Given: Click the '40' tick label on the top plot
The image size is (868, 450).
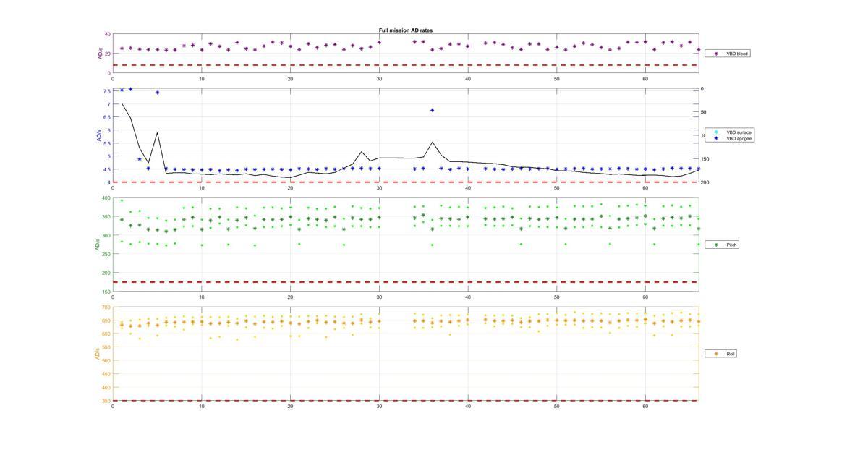Looking at the screenshot, I should [107, 35].
